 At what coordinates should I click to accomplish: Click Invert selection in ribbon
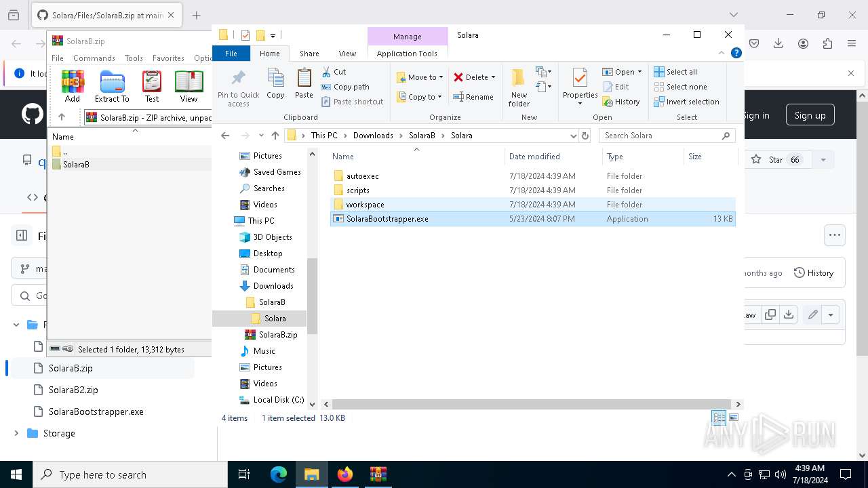point(686,102)
